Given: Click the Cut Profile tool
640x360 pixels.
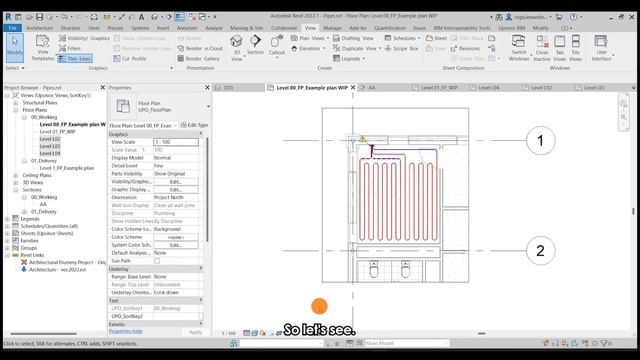Looking at the screenshot, I should pyautogui.click(x=129, y=58).
